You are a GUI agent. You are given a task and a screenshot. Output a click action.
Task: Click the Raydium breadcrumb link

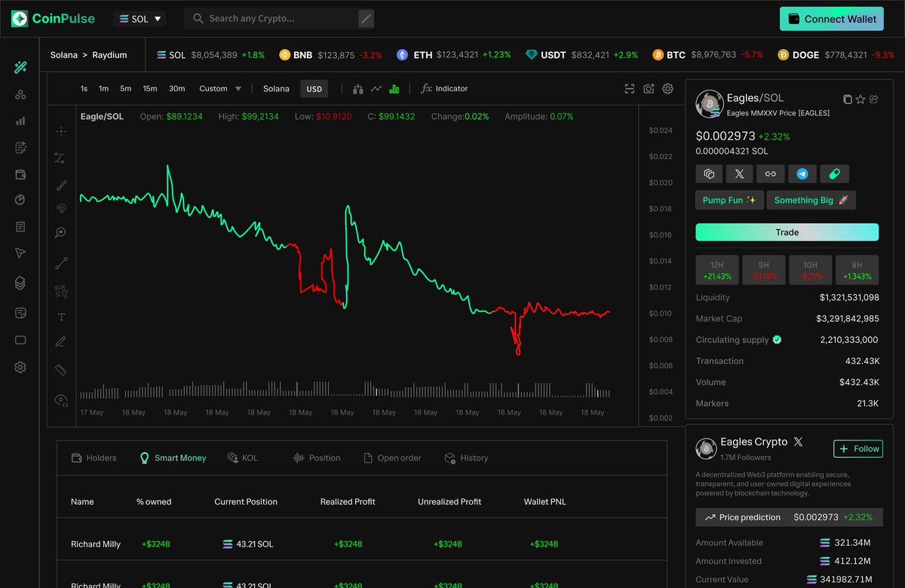coord(109,55)
